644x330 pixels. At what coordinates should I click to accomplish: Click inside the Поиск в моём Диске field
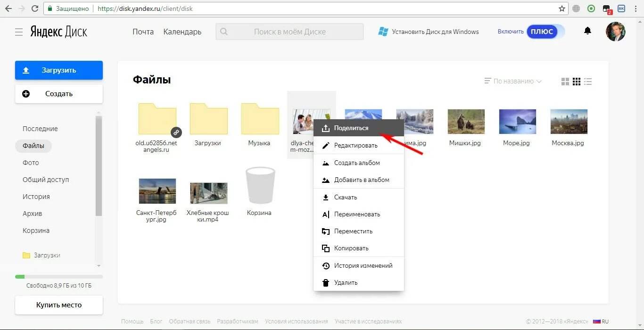[289, 32]
